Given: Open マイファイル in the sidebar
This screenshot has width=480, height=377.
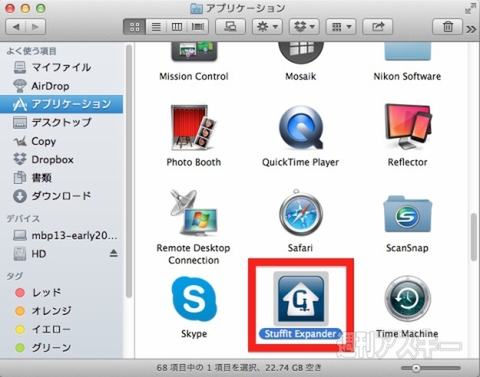Looking at the screenshot, I should (x=61, y=67).
